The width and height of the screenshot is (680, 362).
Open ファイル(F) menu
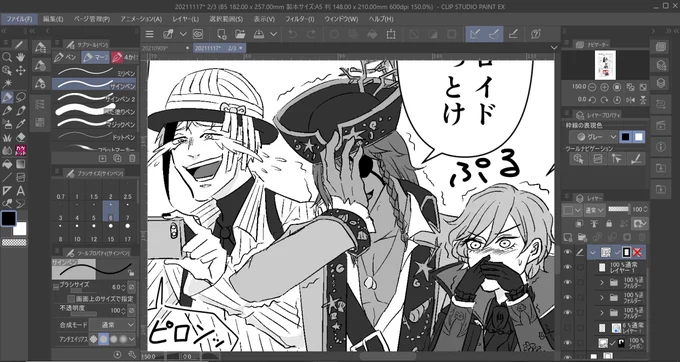point(20,19)
